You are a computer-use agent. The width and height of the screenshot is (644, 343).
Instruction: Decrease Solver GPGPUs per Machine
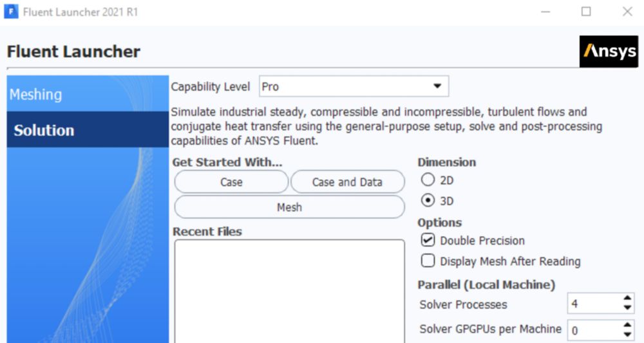click(628, 335)
